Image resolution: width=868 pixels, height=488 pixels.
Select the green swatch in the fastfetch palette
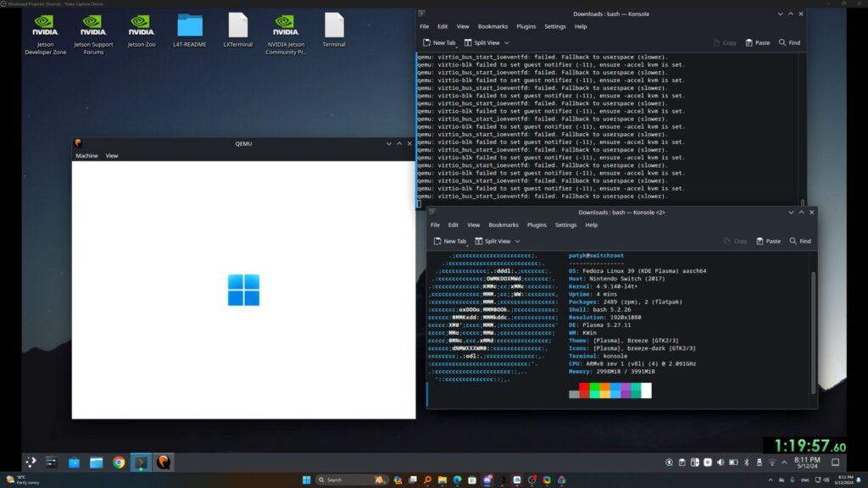tap(594, 388)
